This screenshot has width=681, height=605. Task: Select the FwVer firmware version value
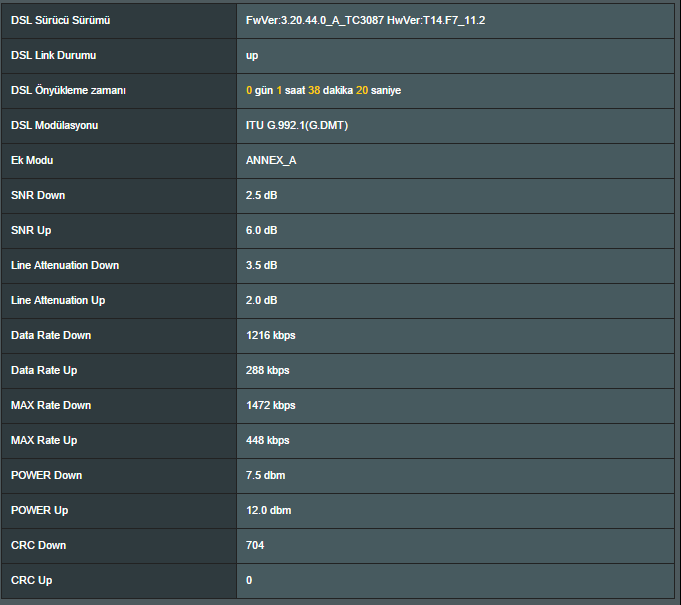(x=365, y=20)
